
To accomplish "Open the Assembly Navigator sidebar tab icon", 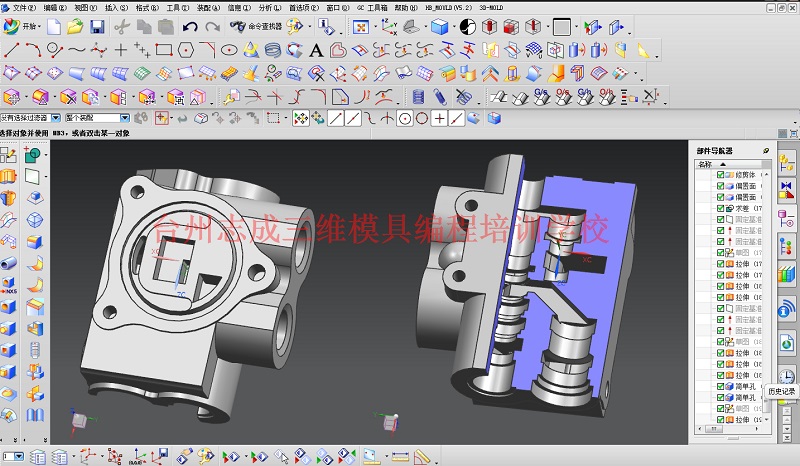I will [786, 164].
